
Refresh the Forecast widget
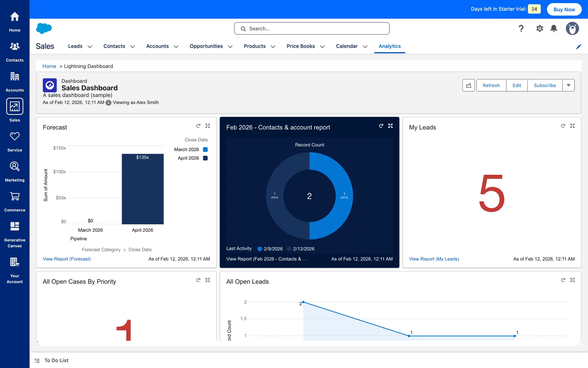tap(198, 126)
